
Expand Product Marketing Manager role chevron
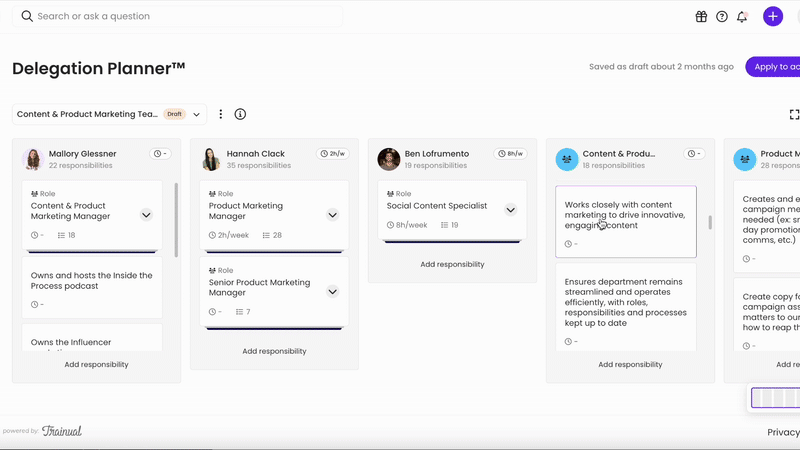click(x=332, y=215)
